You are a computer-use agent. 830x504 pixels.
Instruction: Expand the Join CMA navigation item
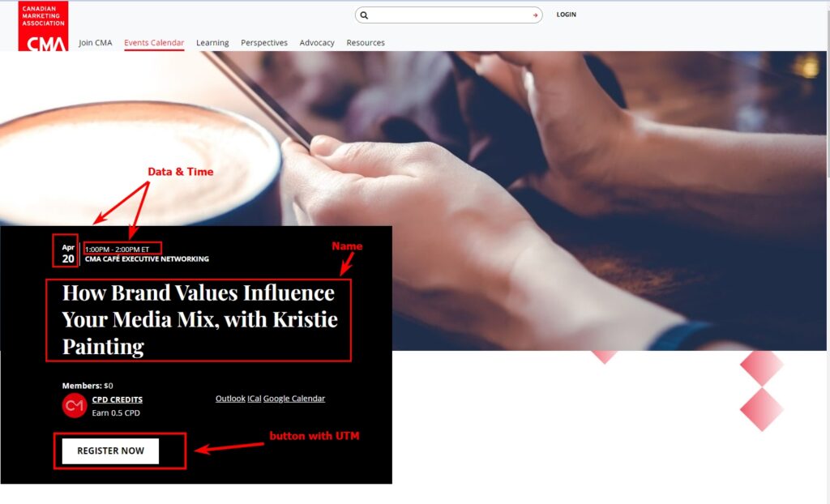tap(94, 42)
